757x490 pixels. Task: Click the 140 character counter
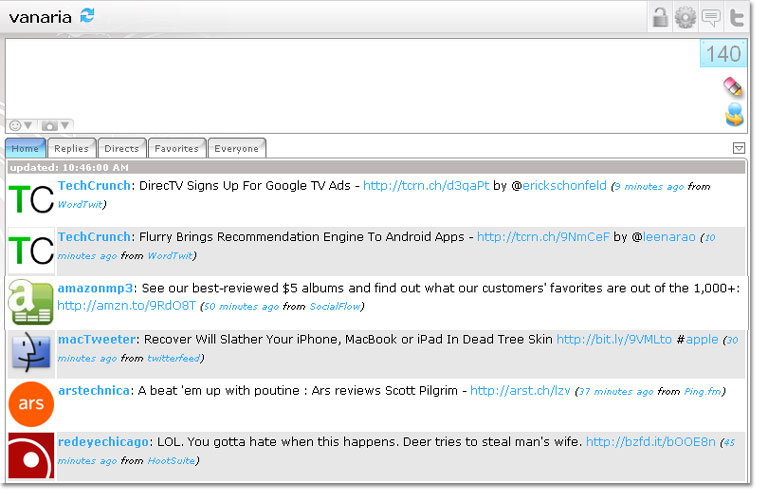[x=723, y=54]
